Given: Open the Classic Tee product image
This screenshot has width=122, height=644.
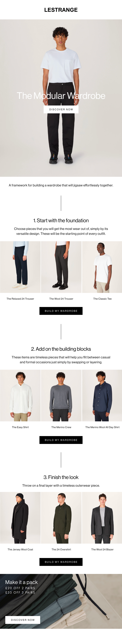Looking at the screenshot, I should click(102, 267).
